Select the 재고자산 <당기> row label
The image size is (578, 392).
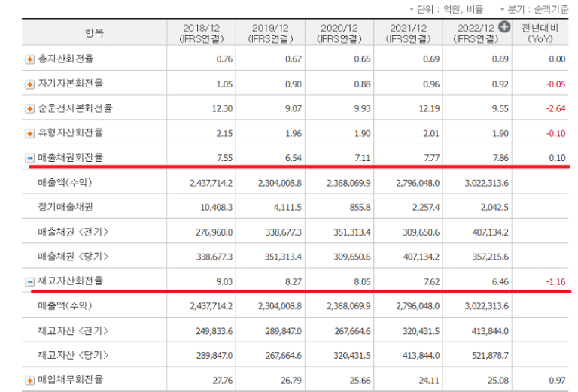click(73, 356)
